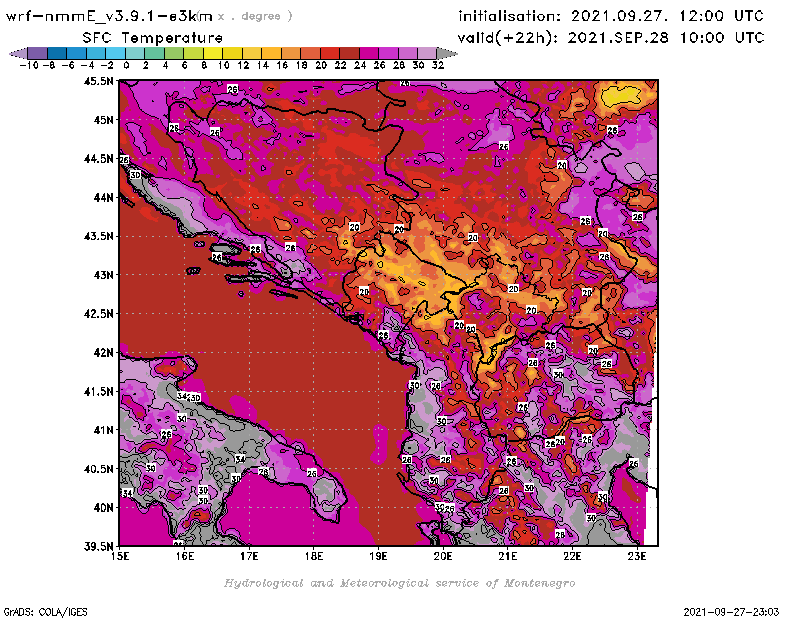
Task: Click the '45N' latitude label
Action: point(103,120)
